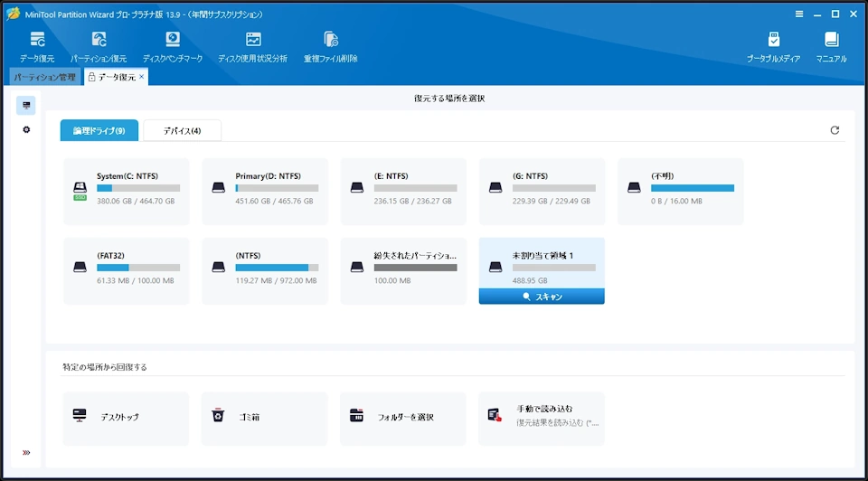Switch to デバイス(4) tab
The height and width of the screenshot is (481, 868).
click(182, 130)
